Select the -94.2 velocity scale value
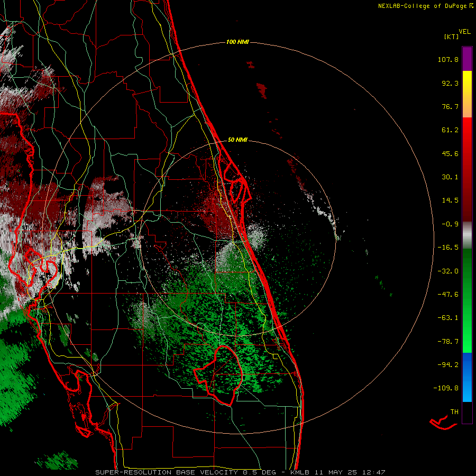 448,364
